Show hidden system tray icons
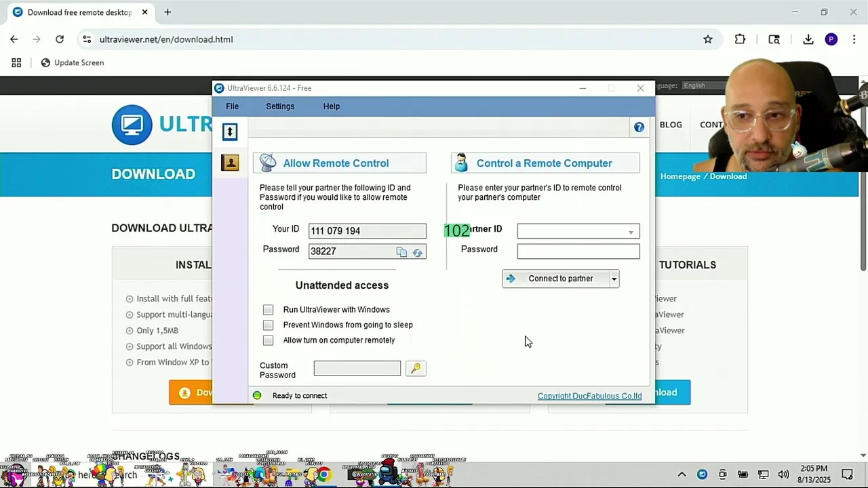The width and height of the screenshot is (868, 488). point(682,474)
